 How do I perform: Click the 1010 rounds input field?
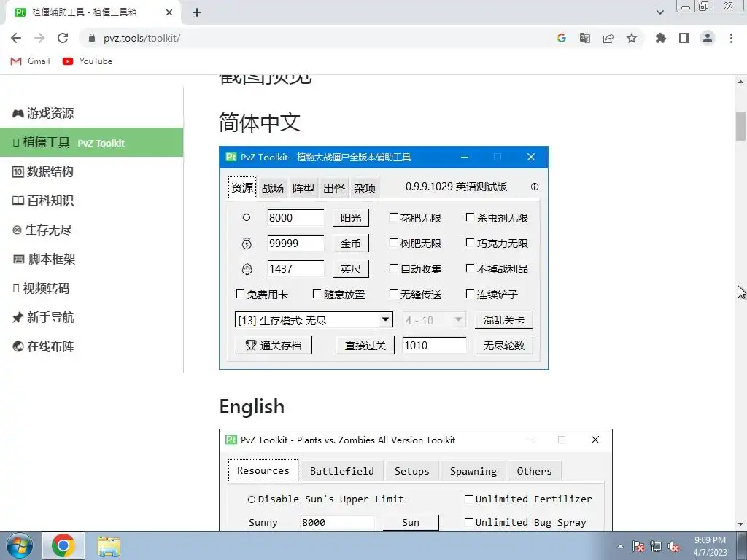tap(434, 346)
